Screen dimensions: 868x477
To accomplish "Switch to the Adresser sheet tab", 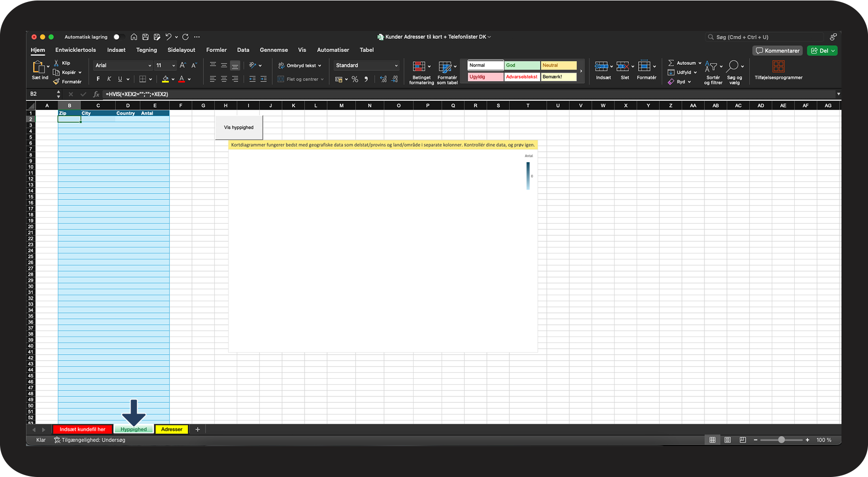I will point(171,429).
